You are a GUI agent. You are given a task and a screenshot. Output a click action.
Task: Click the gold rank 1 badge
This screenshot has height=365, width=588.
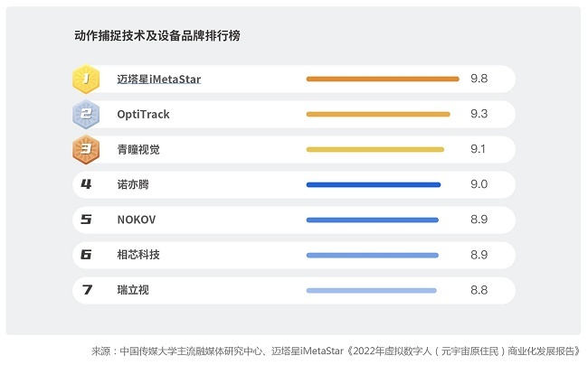(86, 79)
